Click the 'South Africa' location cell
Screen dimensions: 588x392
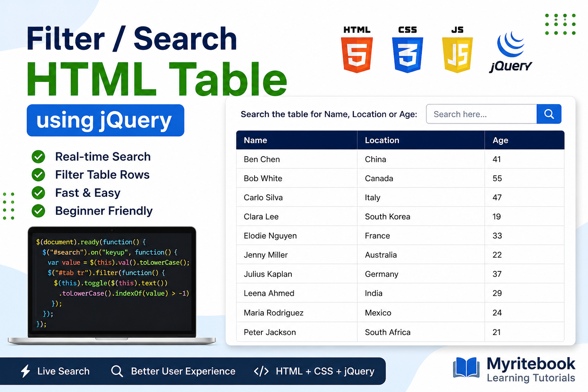click(421, 332)
